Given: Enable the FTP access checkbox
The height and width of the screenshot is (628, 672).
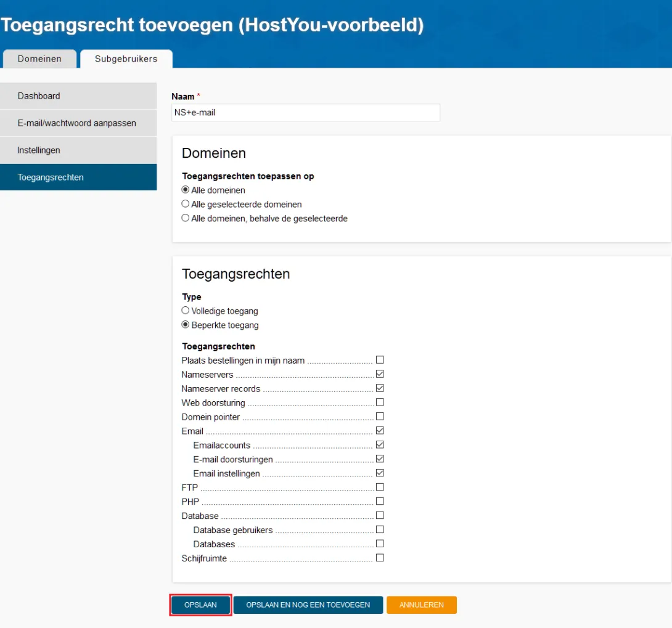Looking at the screenshot, I should [x=380, y=487].
